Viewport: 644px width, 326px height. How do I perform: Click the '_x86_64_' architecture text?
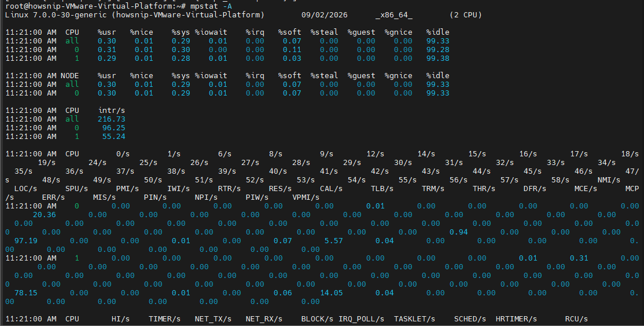[394, 15]
